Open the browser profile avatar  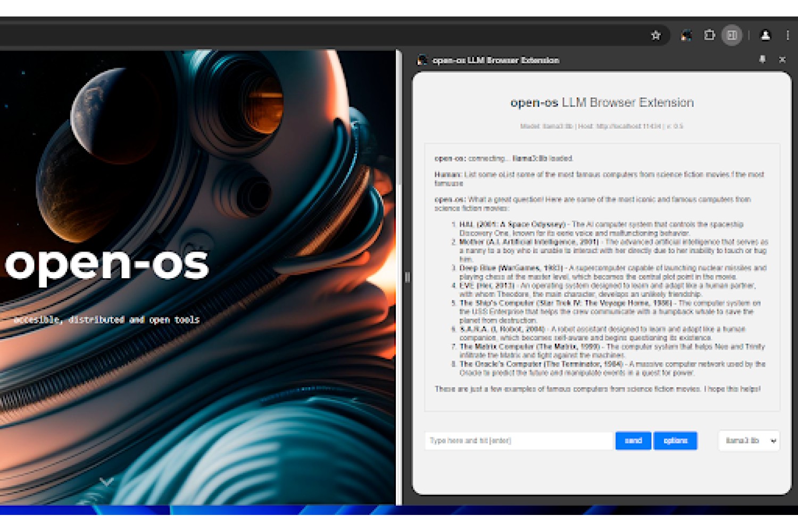point(766,36)
